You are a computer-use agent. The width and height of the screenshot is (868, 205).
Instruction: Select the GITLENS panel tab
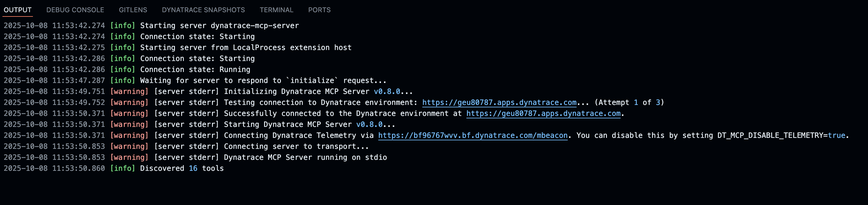point(133,10)
